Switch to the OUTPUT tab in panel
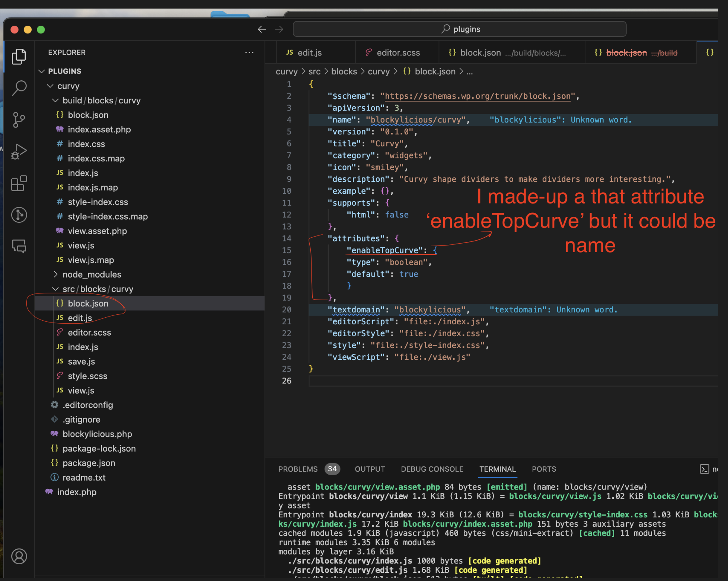Viewport: 728px width, 581px height. 368,468
